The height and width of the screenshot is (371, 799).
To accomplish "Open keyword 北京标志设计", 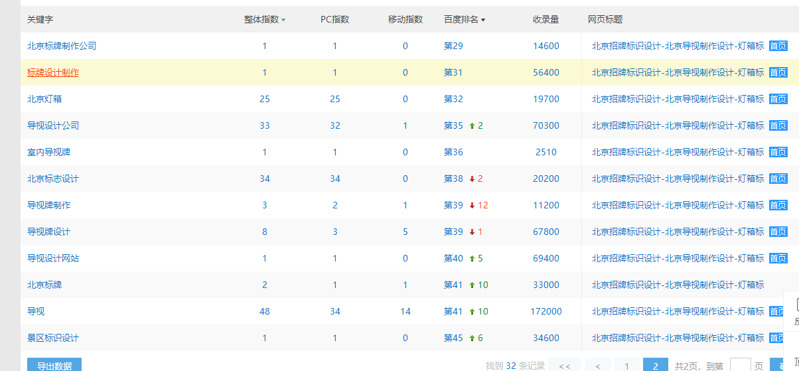I will point(53,178).
